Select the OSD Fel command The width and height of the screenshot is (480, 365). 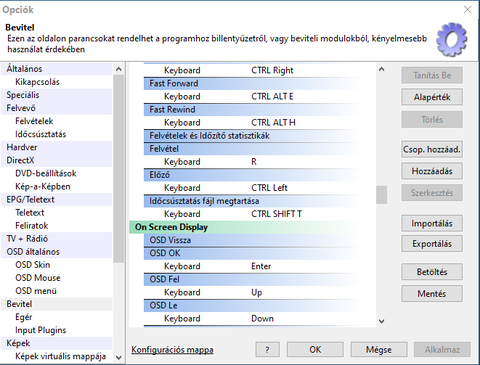click(252, 279)
